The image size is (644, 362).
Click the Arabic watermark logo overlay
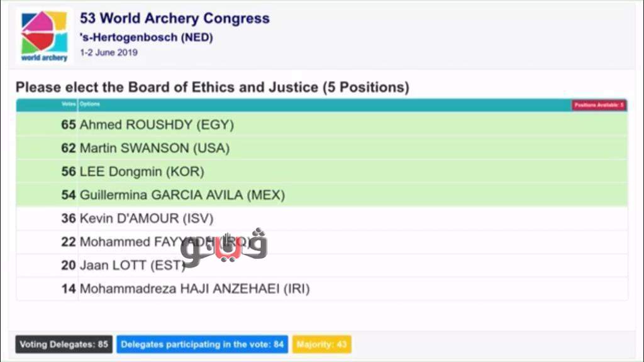coord(224,246)
